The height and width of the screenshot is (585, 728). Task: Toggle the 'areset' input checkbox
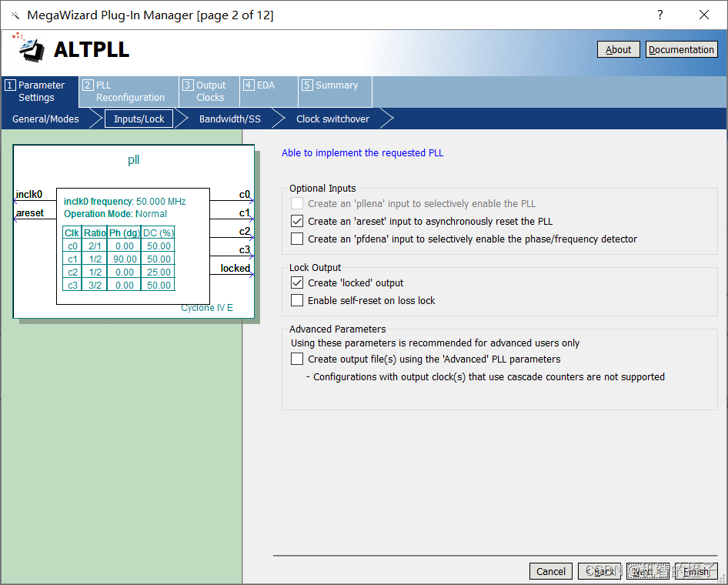point(297,221)
